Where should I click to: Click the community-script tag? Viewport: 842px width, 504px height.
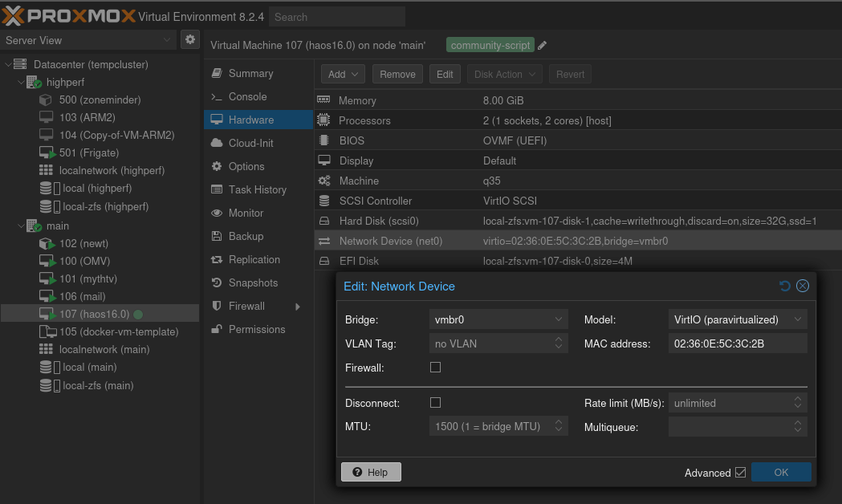click(x=490, y=45)
